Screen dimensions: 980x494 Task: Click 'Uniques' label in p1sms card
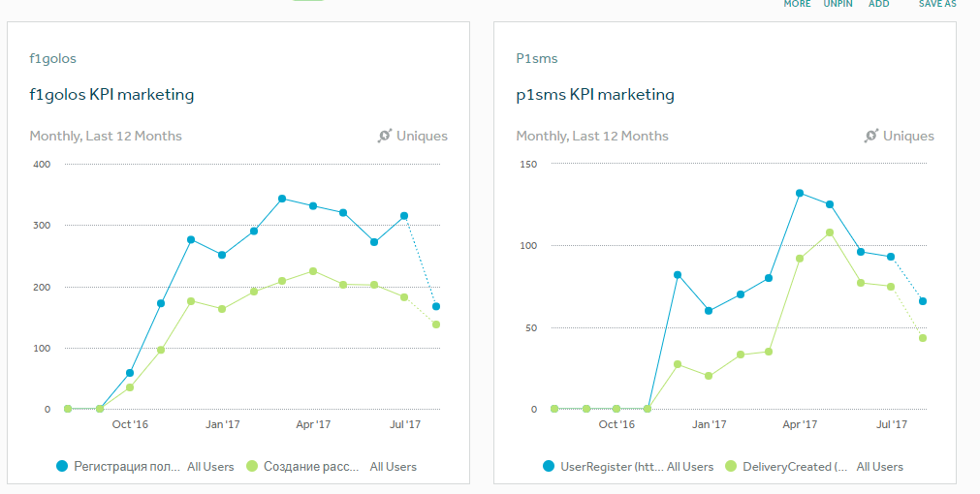(908, 137)
